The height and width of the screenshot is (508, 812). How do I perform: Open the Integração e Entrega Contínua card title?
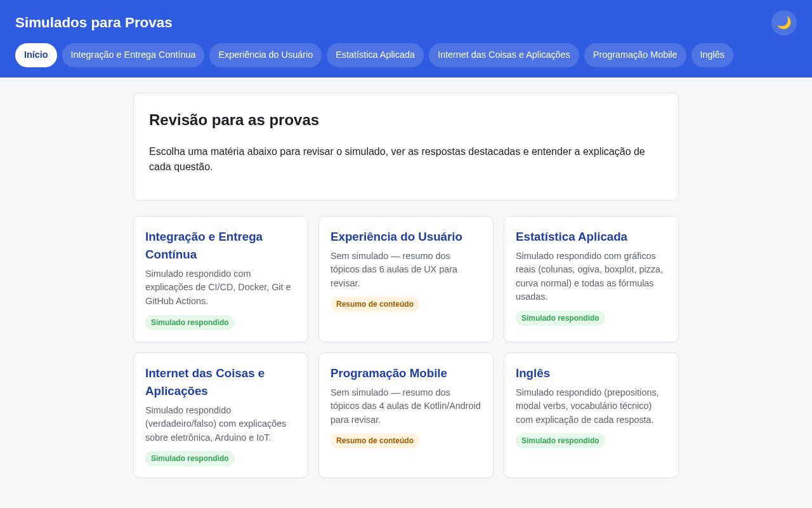[204, 246]
